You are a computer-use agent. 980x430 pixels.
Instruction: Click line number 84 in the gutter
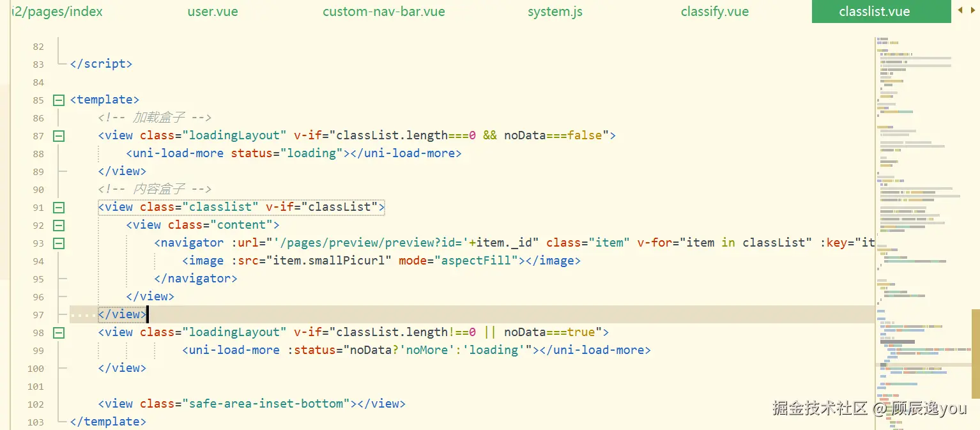[x=38, y=82]
